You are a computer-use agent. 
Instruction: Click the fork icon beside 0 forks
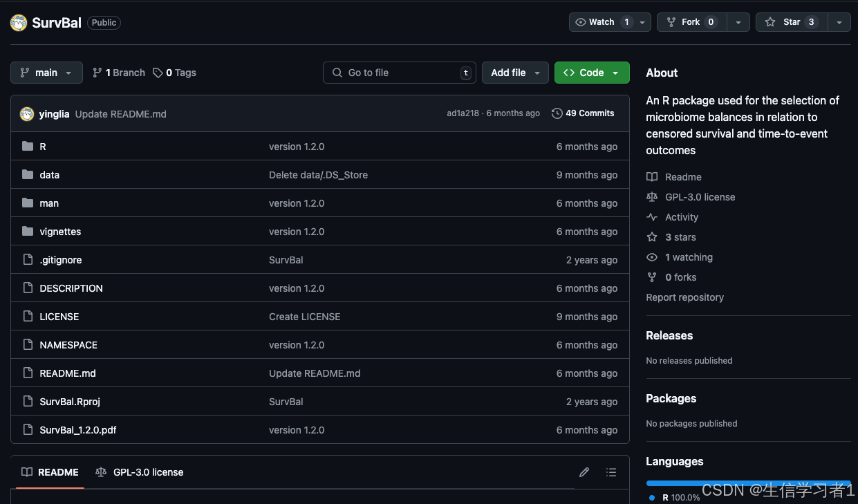652,277
